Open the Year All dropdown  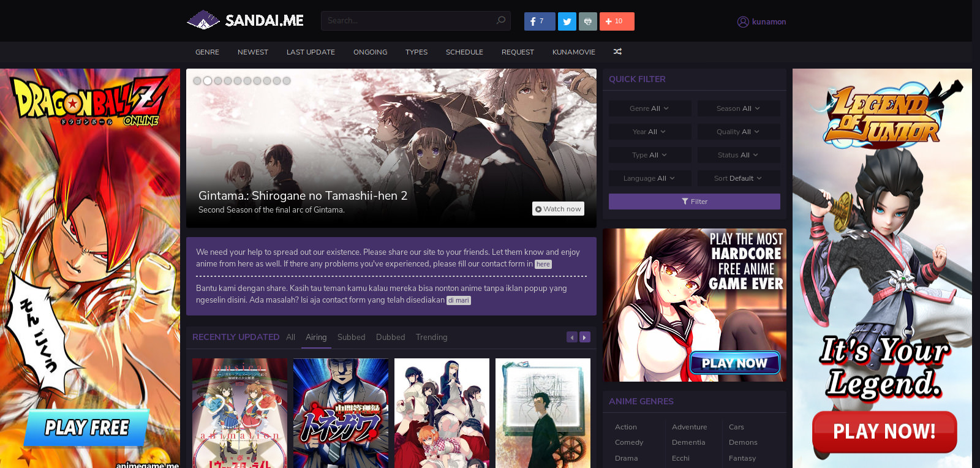pos(650,132)
